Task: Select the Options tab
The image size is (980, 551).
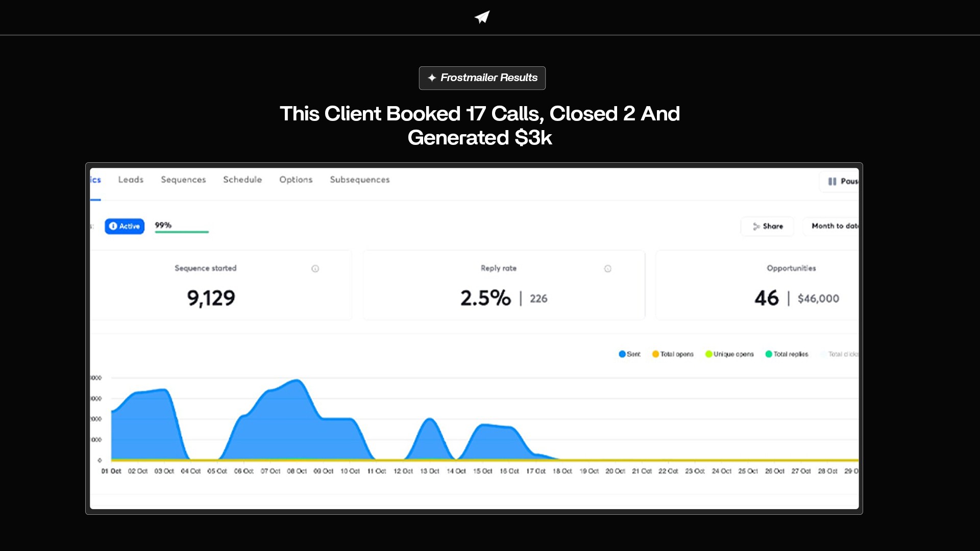Action: click(296, 180)
